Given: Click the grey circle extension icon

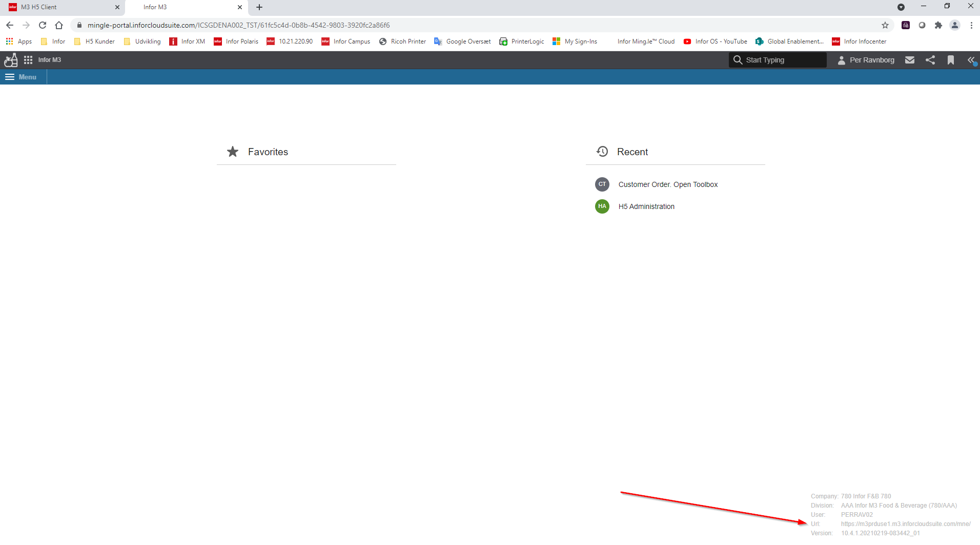Looking at the screenshot, I should 922,25.
